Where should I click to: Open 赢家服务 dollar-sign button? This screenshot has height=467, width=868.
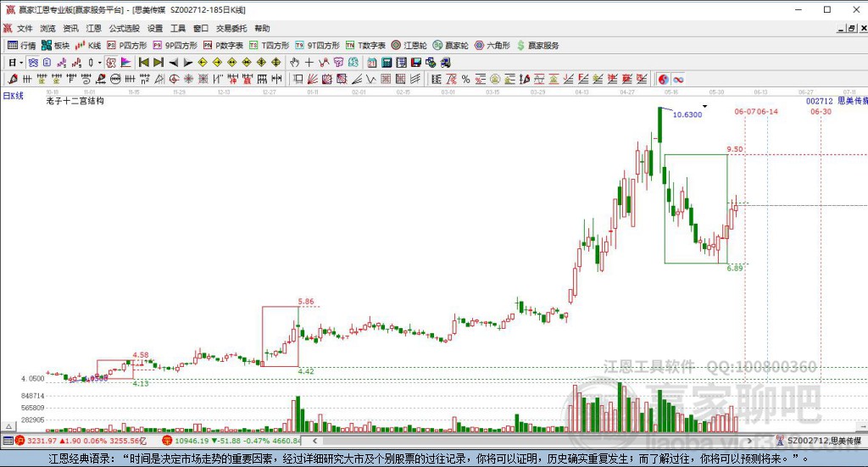537,46
